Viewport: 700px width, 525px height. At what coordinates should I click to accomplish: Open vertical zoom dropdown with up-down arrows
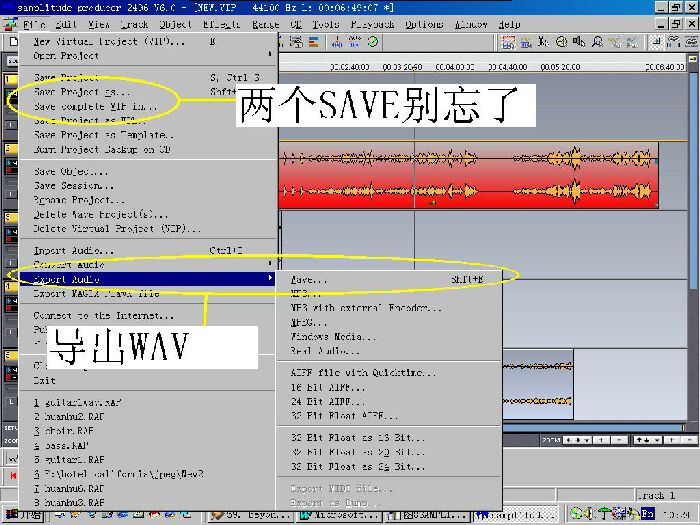[x=649, y=440]
